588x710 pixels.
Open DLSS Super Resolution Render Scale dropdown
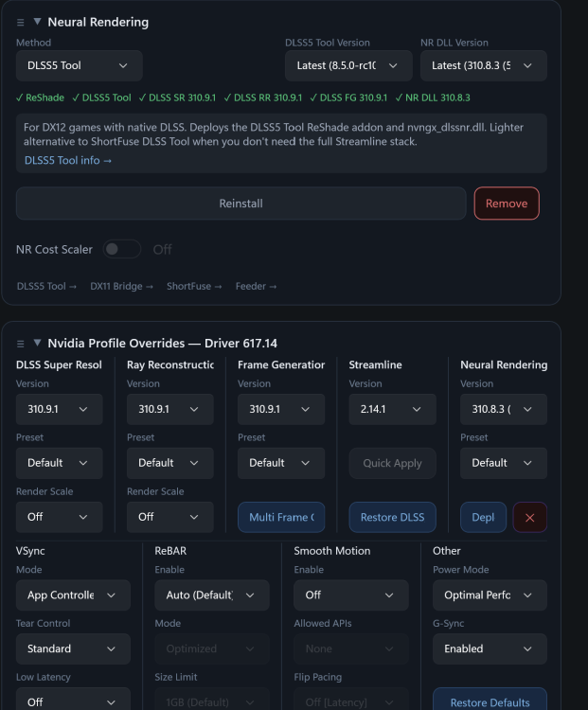pos(60,517)
